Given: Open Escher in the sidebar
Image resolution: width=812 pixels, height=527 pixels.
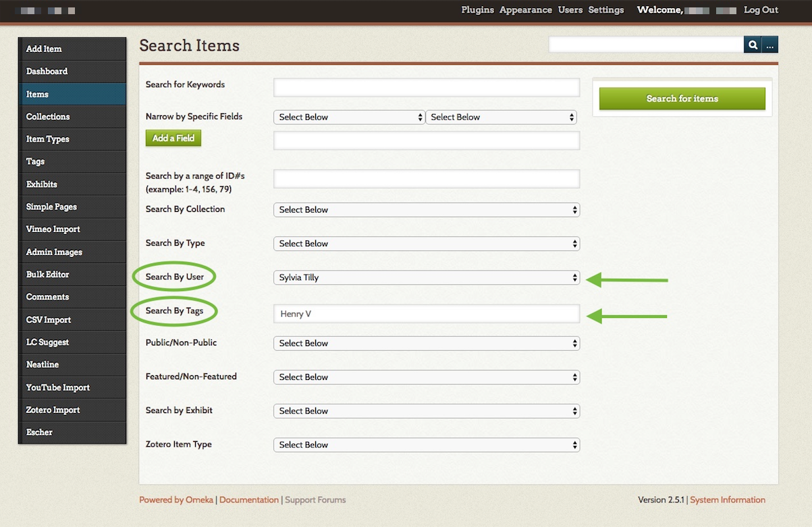Looking at the screenshot, I should click(x=72, y=433).
